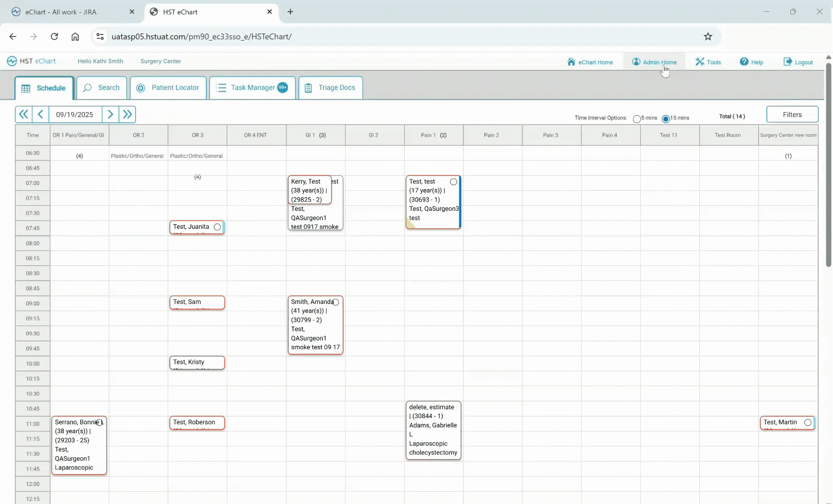Click the Logout icon
The image size is (833, 504).
tap(787, 62)
